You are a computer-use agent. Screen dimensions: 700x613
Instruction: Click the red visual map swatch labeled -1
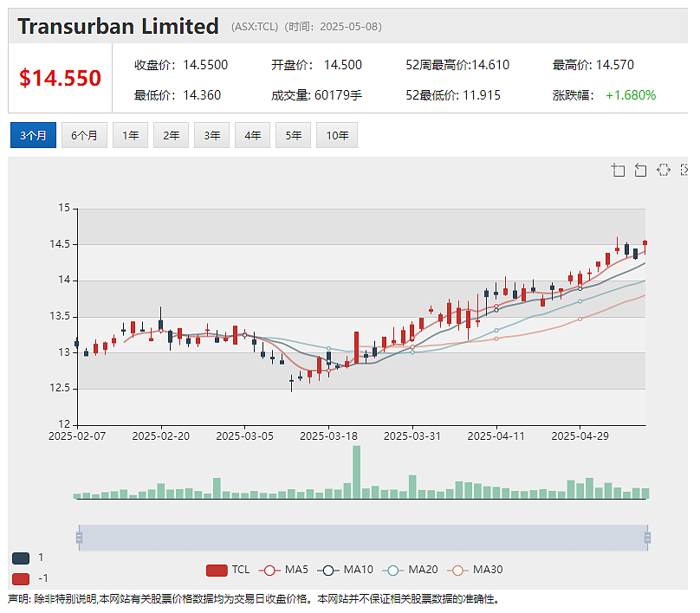[21, 579]
